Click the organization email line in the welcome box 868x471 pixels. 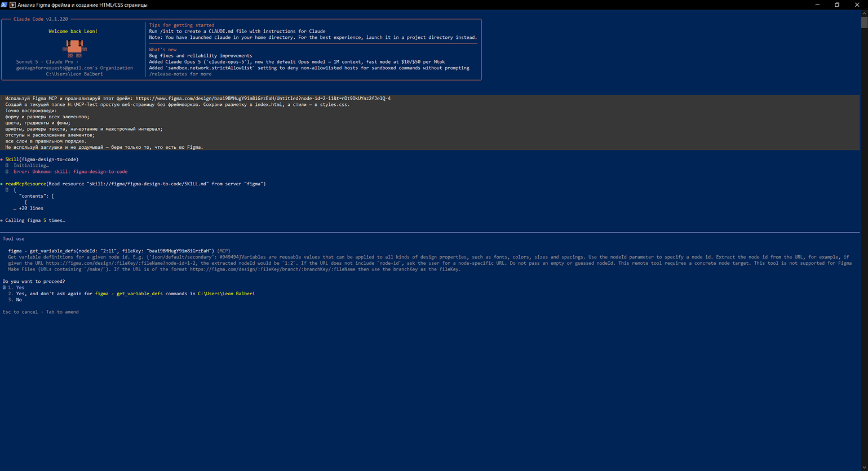click(x=74, y=68)
